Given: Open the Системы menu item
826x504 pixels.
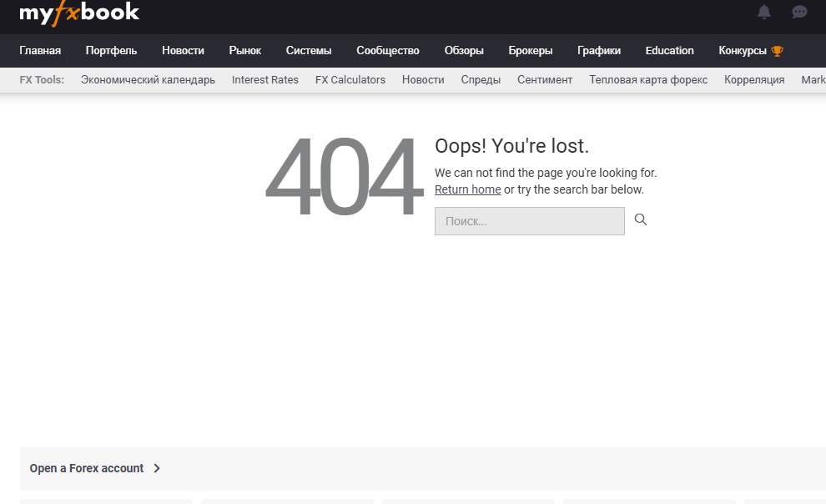Looking at the screenshot, I should 309,51.
